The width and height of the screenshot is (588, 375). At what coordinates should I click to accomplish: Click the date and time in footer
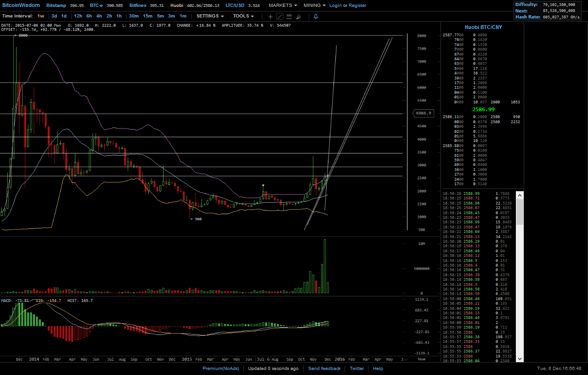559,369
